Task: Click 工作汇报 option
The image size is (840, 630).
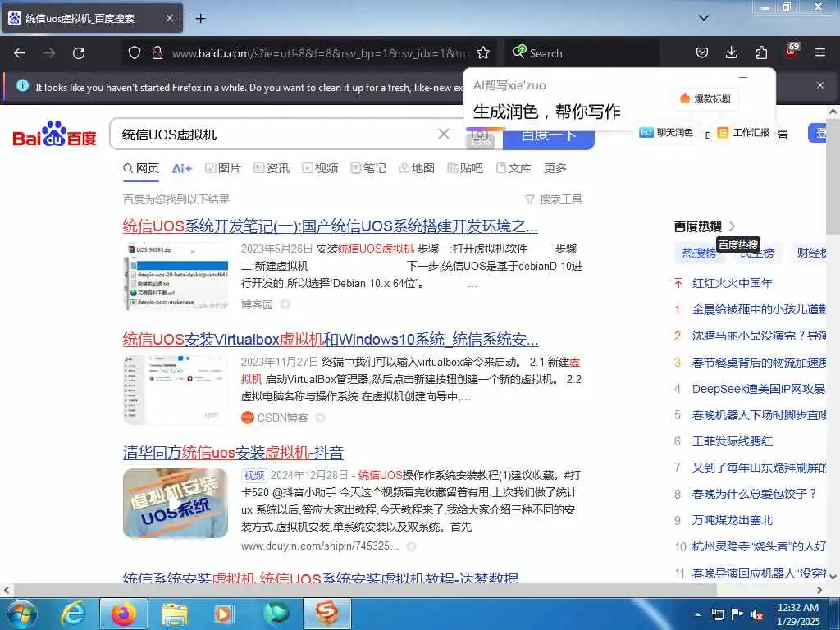Action: click(x=744, y=132)
